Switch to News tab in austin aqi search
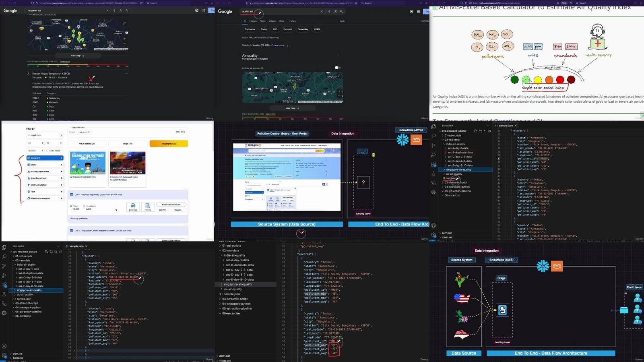Screen dimensions: 644x362 [x=262, y=21]
